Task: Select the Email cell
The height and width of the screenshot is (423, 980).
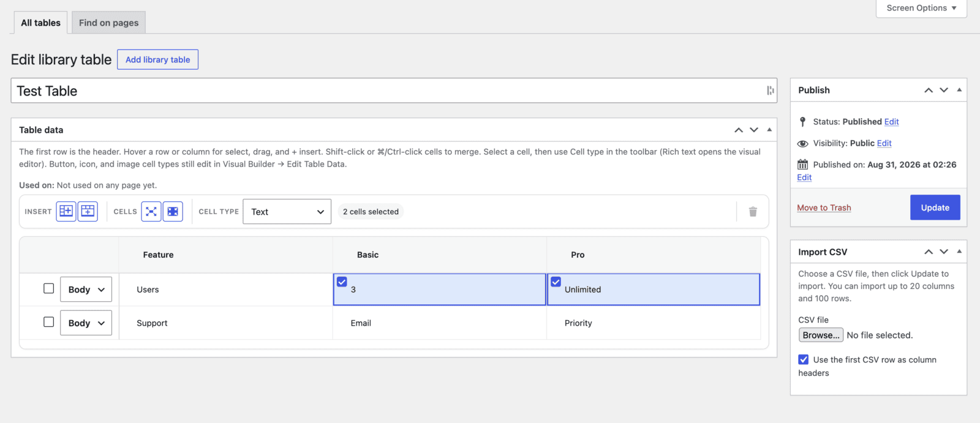Action: coord(439,323)
